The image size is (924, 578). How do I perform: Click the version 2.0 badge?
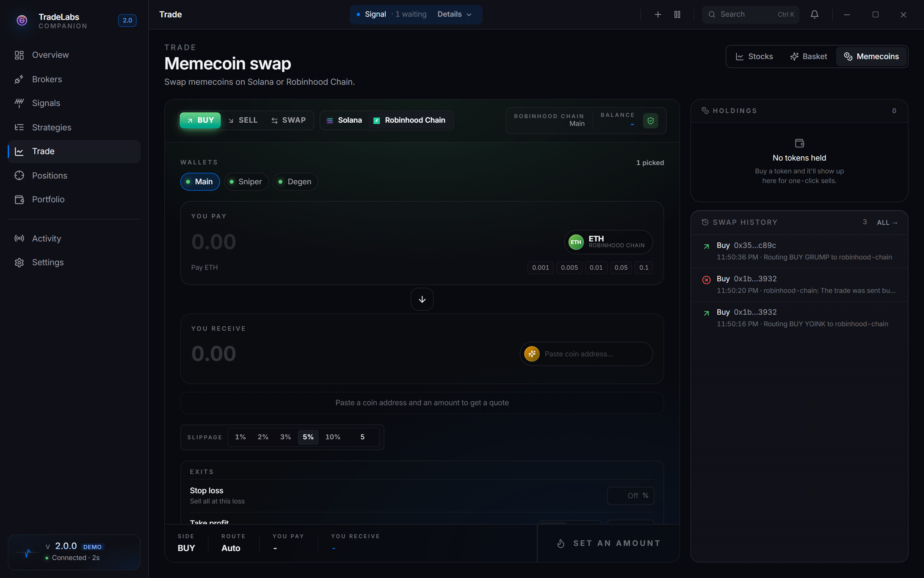[127, 20]
